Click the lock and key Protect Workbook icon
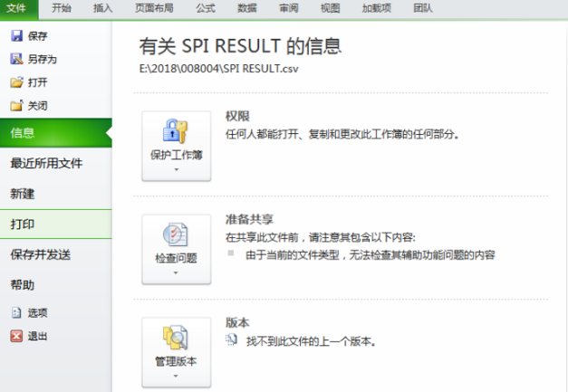568x392 pixels. pos(176,131)
